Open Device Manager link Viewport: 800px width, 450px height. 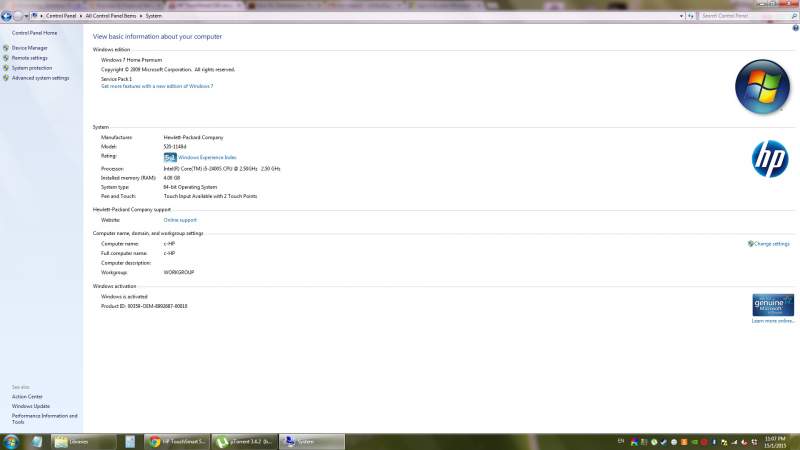pyautogui.click(x=30, y=48)
